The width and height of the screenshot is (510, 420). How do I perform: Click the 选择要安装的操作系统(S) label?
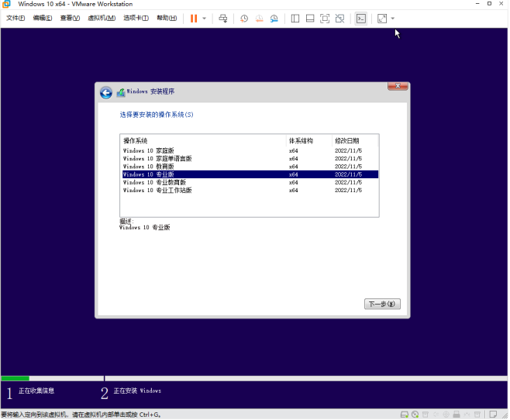click(x=157, y=115)
